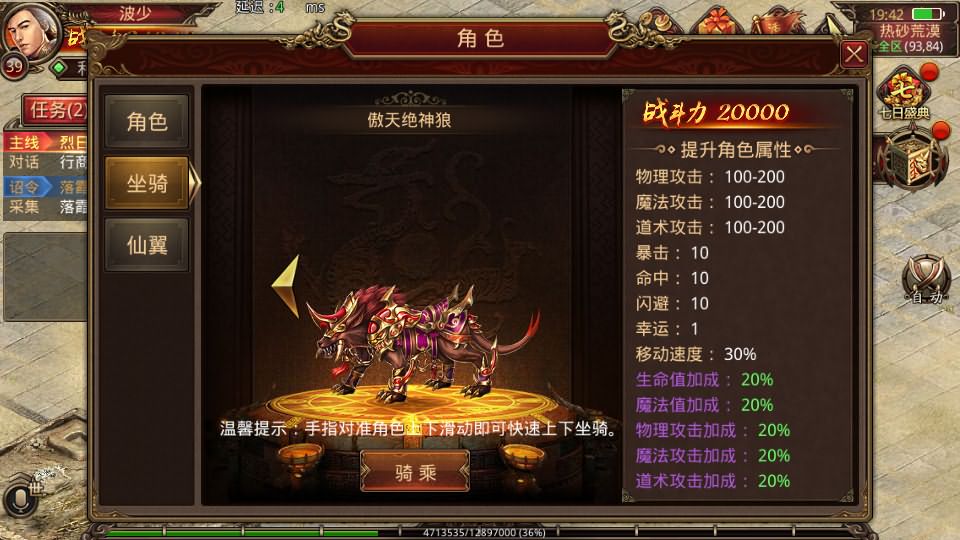
Task: Open the gift box icon at top
Action: pos(716,21)
